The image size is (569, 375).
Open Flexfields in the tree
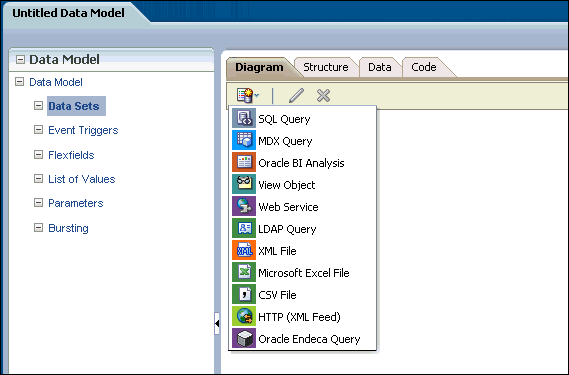pos(71,155)
